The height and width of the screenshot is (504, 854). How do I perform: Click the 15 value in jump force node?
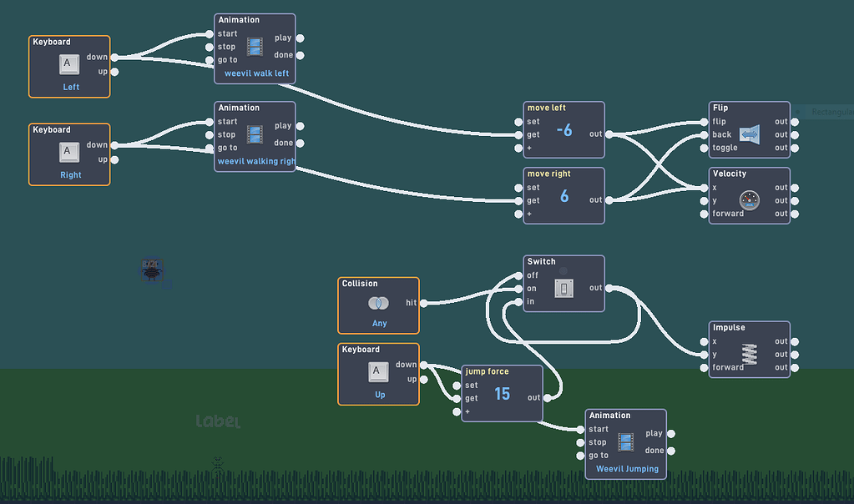pos(503,394)
